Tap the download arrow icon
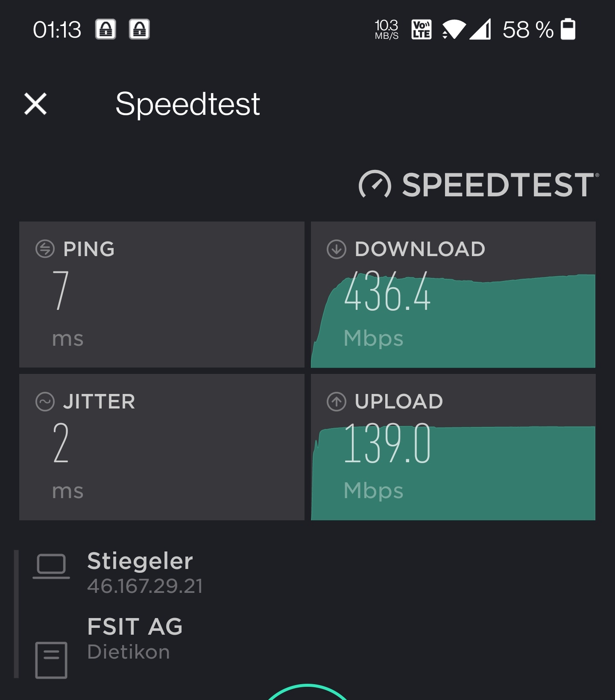615x700 pixels. (336, 249)
